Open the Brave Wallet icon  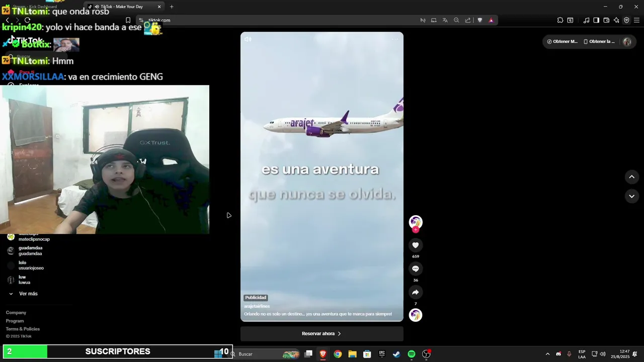pos(606,20)
